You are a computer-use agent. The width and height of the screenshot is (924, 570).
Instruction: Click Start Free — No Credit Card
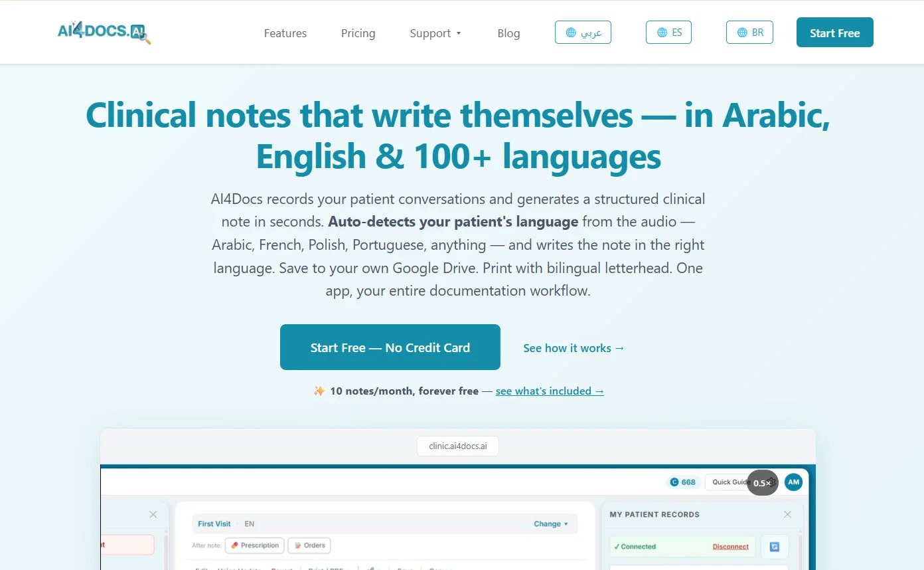point(390,347)
